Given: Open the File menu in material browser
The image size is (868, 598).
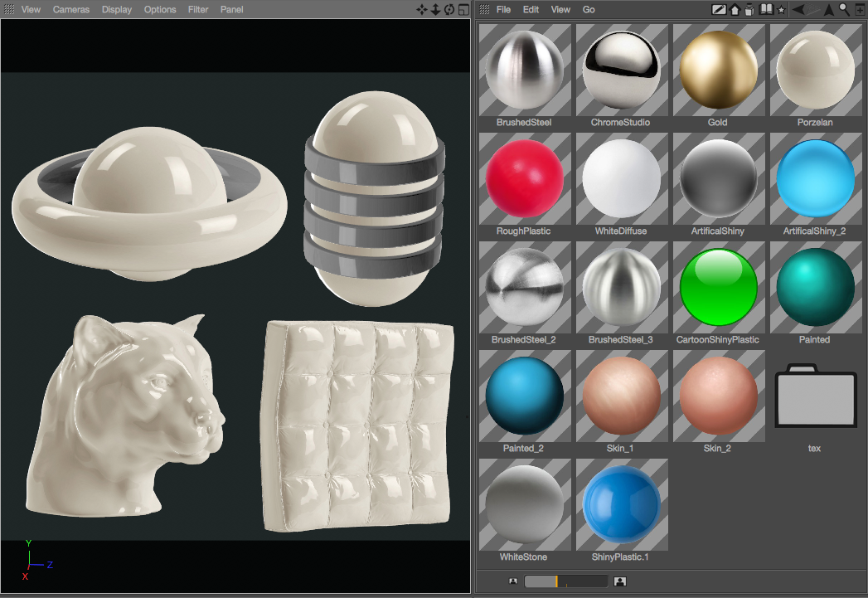Looking at the screenshot, I should pos(503,9).
